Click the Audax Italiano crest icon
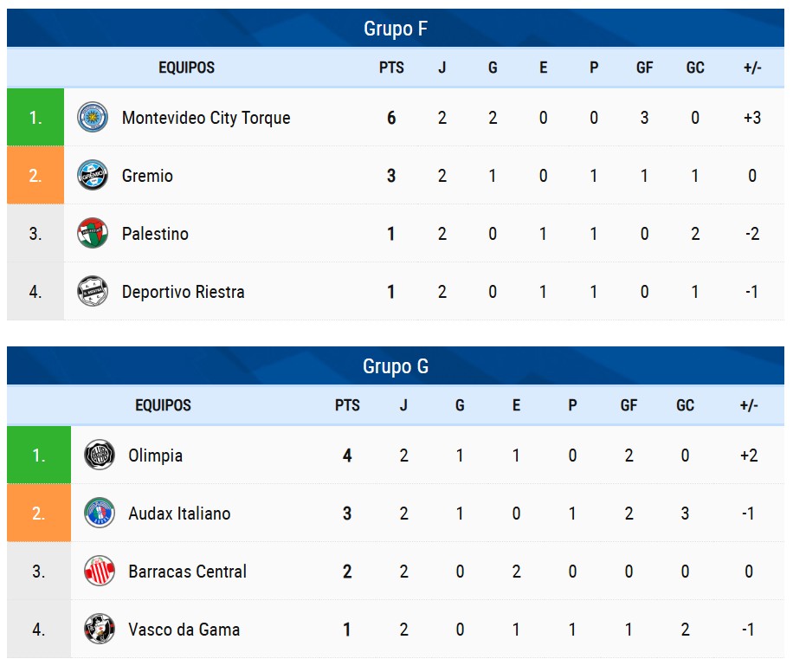 (x=100, y=514)
